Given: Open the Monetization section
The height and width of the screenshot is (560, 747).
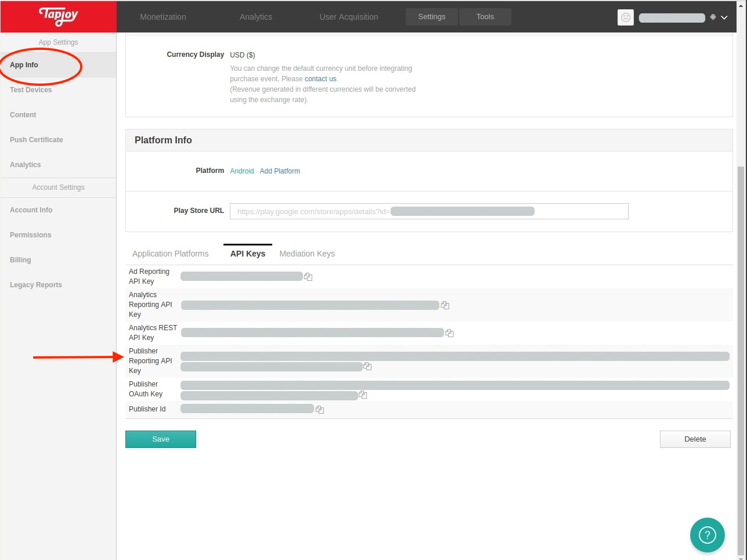Looking at the screenshot, I should 163,17.
